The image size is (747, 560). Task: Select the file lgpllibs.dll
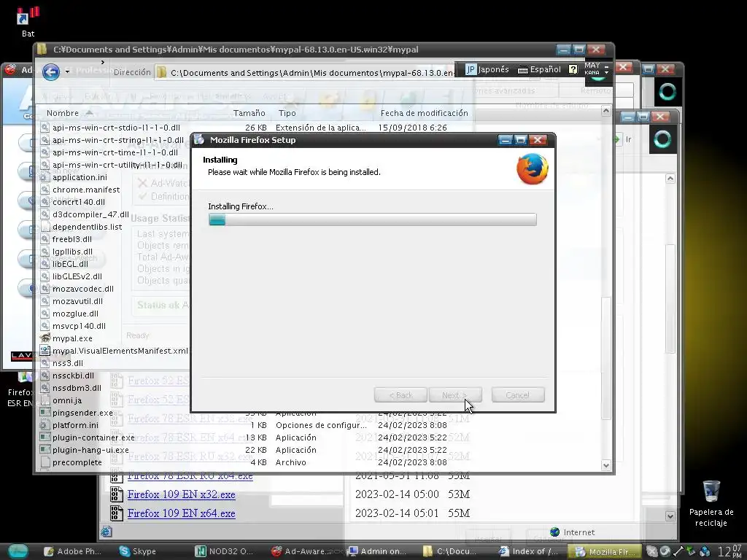pos(72,252)
